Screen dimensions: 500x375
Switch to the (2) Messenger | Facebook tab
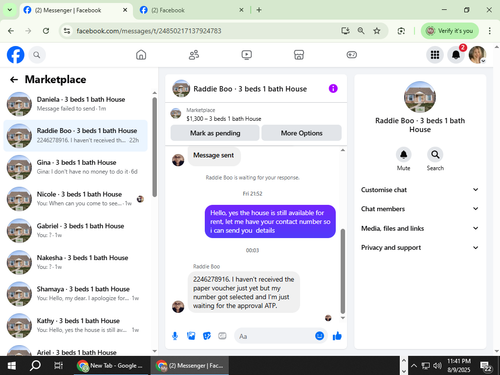(x=76, y=10)
